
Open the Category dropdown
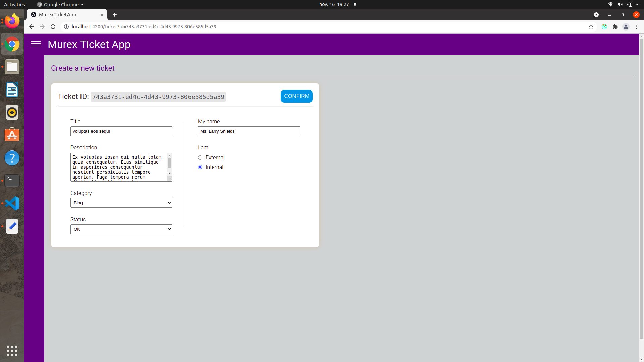click(121, 203)
